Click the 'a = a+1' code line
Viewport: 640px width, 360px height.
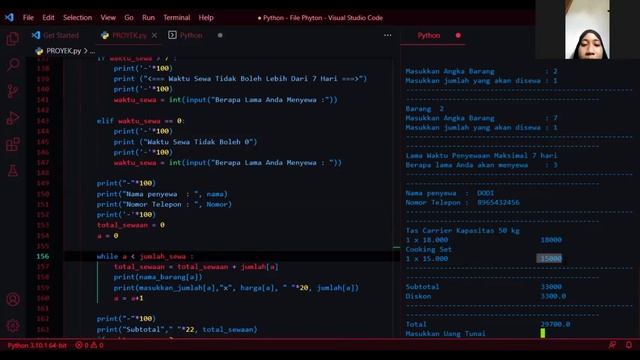129,298
